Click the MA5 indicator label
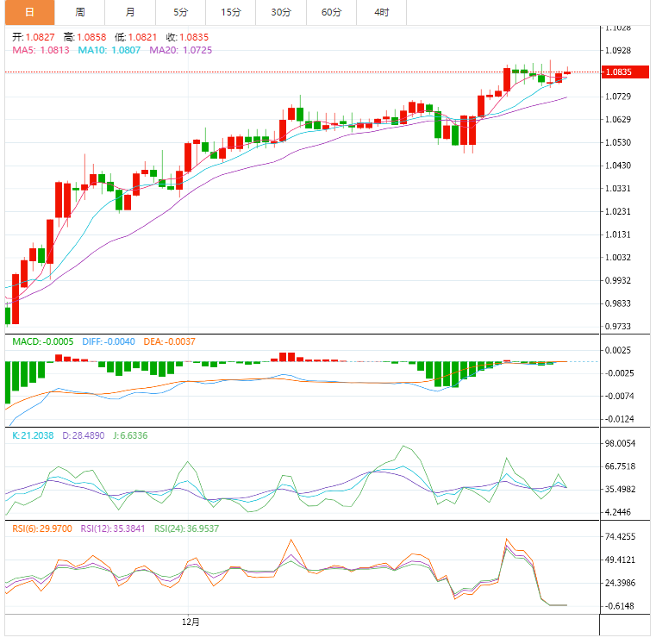Screen dimensions: 656x644 click(41, 51)
